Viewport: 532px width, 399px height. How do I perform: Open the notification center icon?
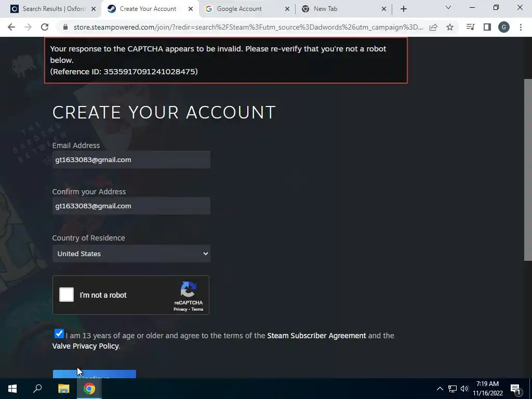pyautogui.click(x=515, y=389)
